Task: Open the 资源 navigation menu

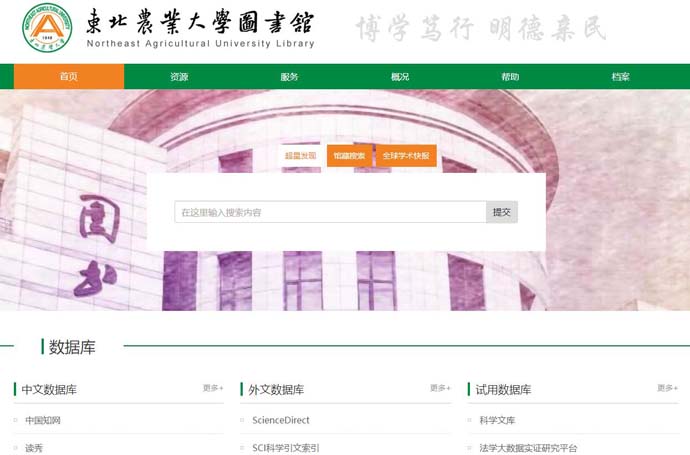Action: pos(179,77)
